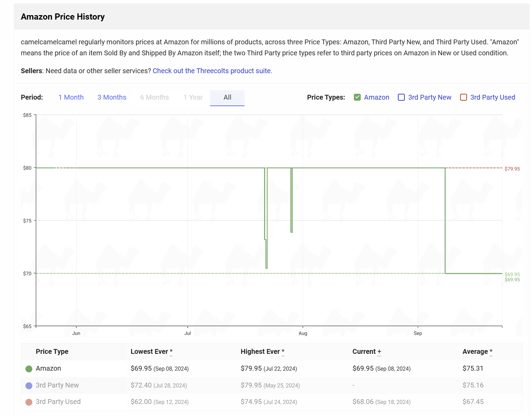
Task: Click the Sep label on chart axis
Action: coord(418,334)
